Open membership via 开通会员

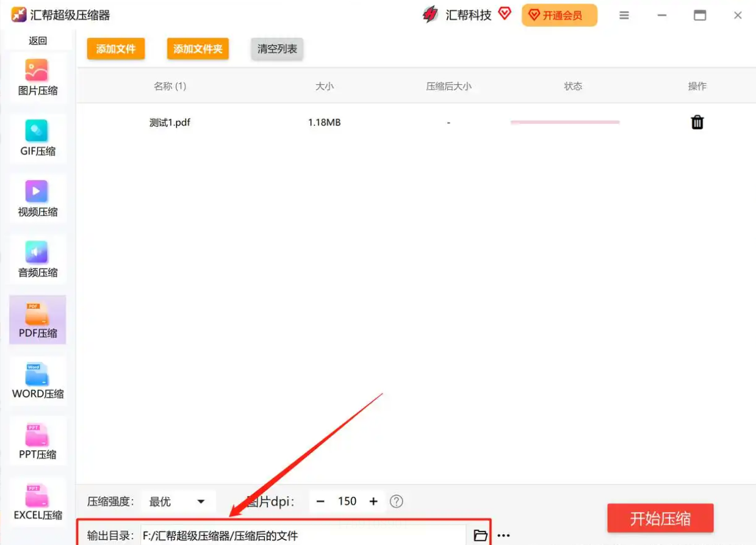click(560, 15)
